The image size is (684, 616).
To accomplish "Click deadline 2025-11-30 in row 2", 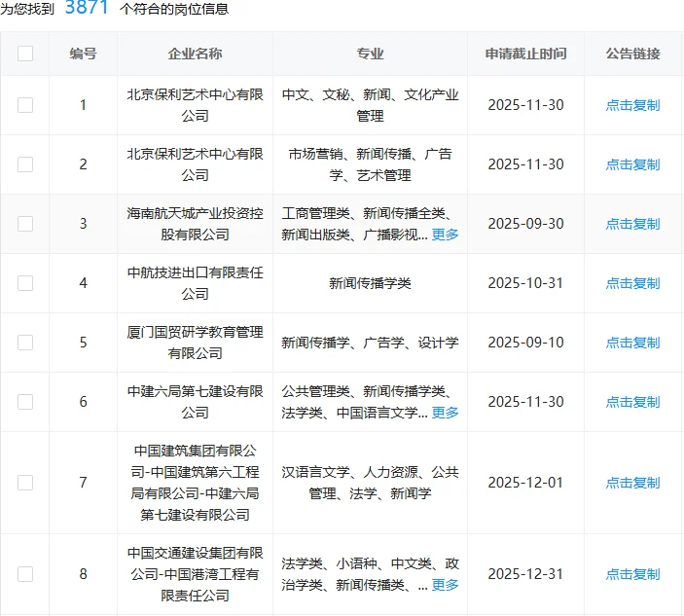I will pyautogui.click(x=525, y=164).
